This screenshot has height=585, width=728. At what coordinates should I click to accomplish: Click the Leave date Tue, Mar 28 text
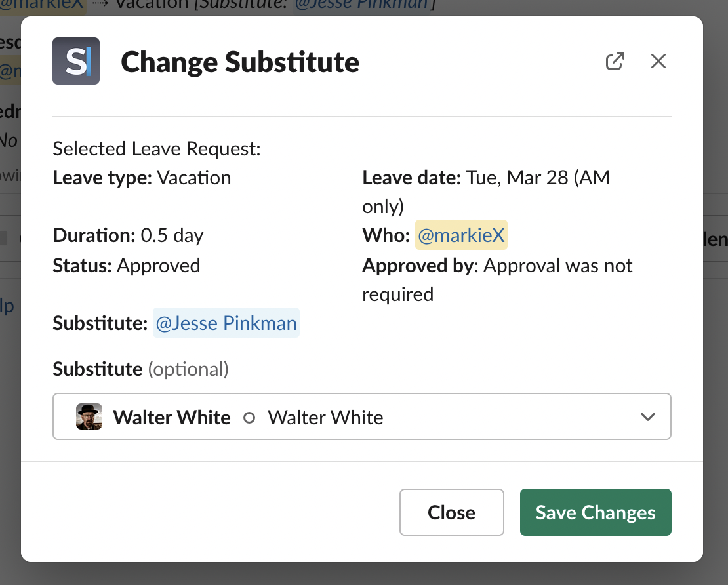click(x=485, y=178)
